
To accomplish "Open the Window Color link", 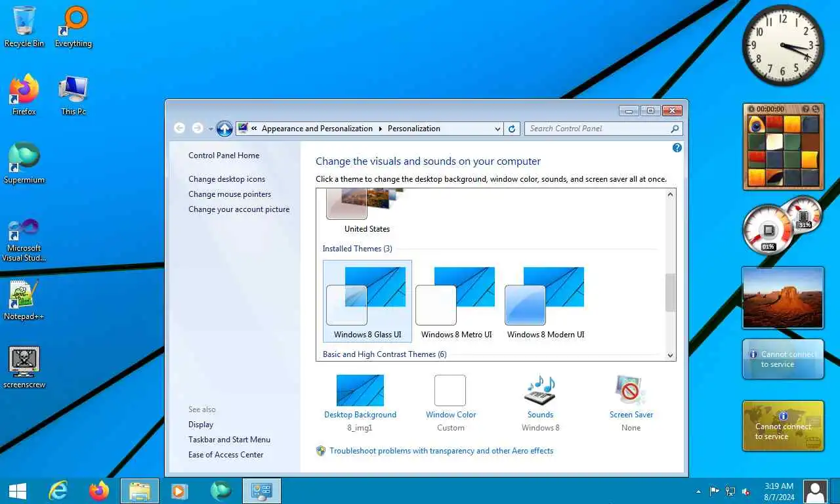I will (x=451, y=415).
